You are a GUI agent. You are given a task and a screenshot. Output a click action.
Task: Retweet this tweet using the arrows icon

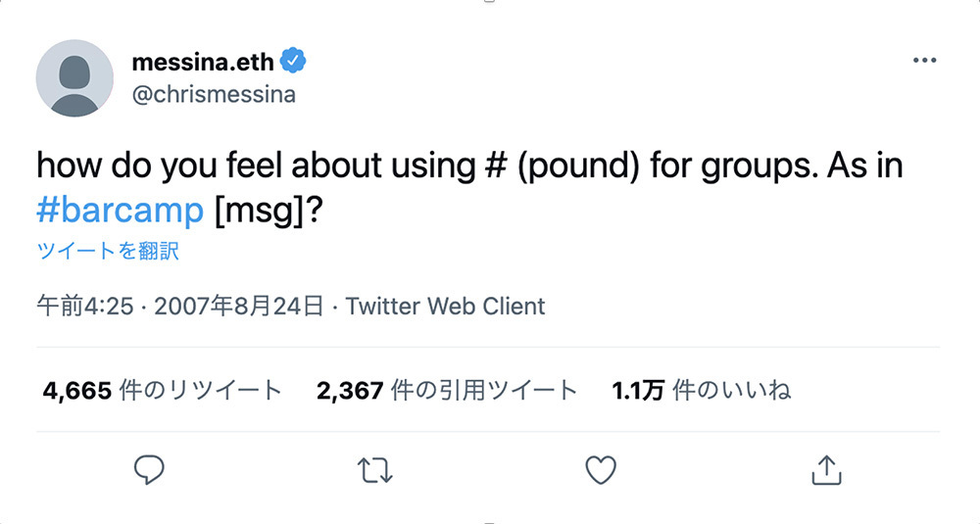[x=375, y=471]
